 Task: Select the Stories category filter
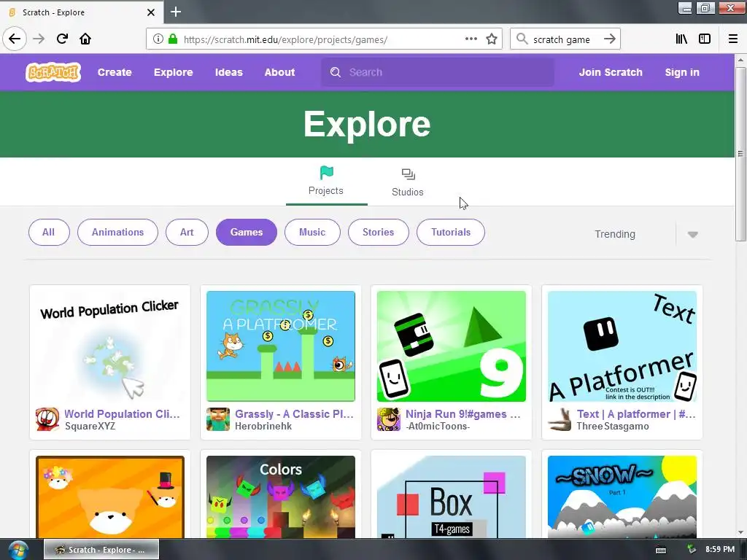(x=379, y=233)
